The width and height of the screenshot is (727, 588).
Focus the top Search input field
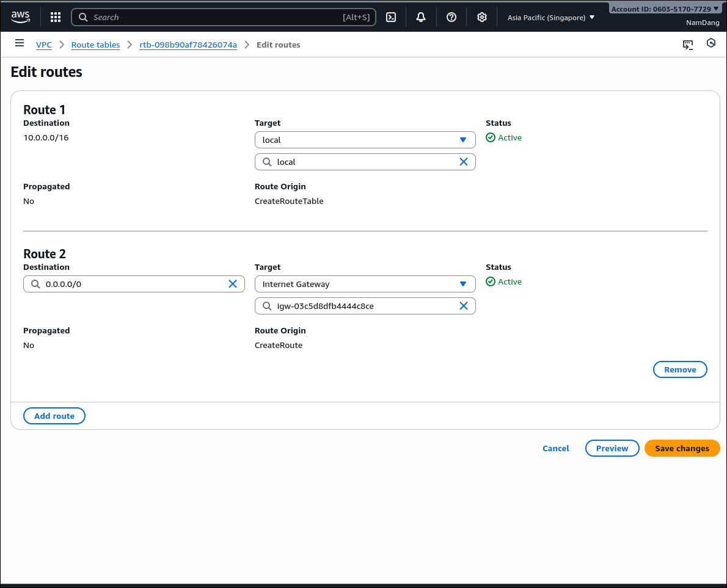pyautogui.click(x=214, y=17)
